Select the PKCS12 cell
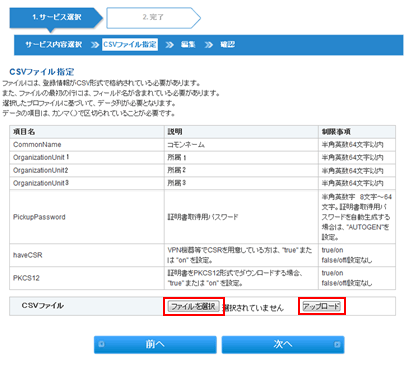This screenshot has height=375, width=413. pos(87,278)
